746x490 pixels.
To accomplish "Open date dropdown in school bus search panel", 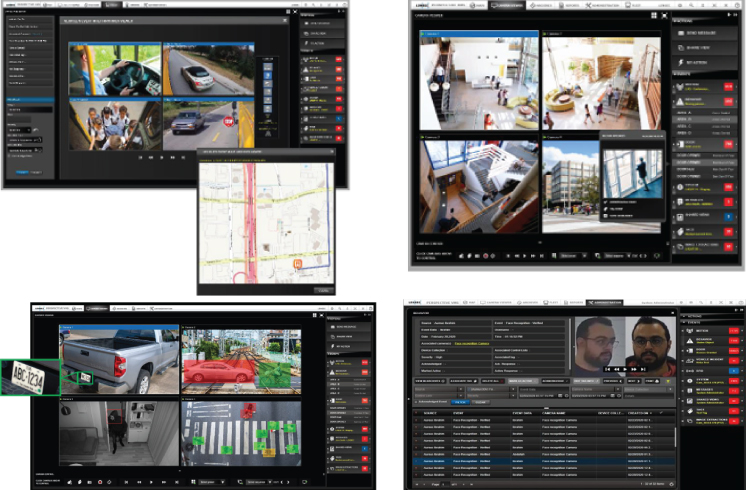I will pos(28,130).
